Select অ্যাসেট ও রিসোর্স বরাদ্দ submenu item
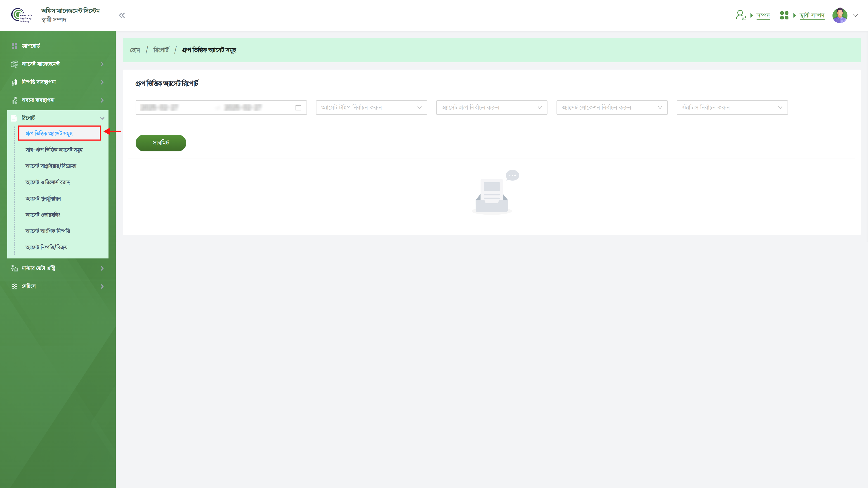This screenshot has width=868, height=488. 47,182
